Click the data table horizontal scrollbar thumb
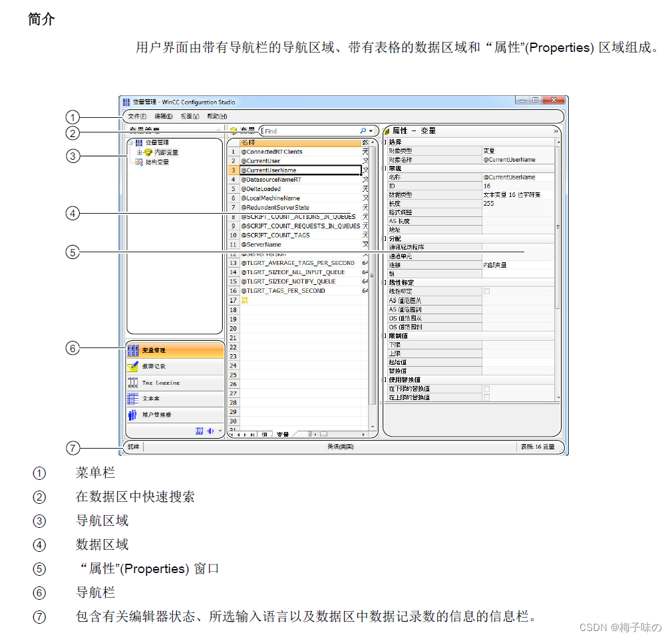This screenshot has width=672, height=639. click(x=323, y=435)
